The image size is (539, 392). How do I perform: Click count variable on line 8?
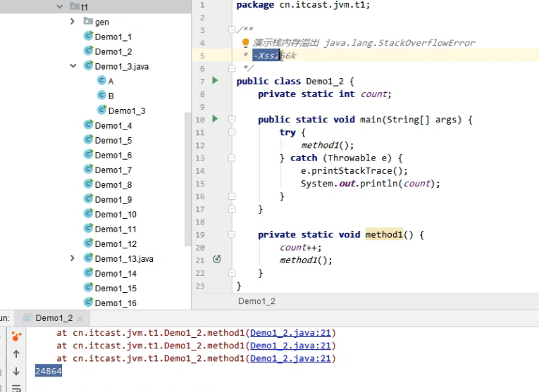point(374,94)
